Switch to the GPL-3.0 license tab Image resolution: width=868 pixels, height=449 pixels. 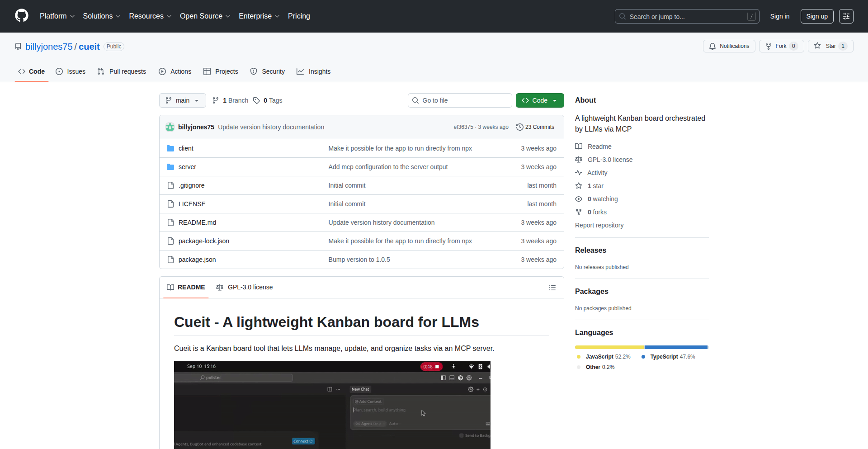pyautogui.click(x=245, y=287)
